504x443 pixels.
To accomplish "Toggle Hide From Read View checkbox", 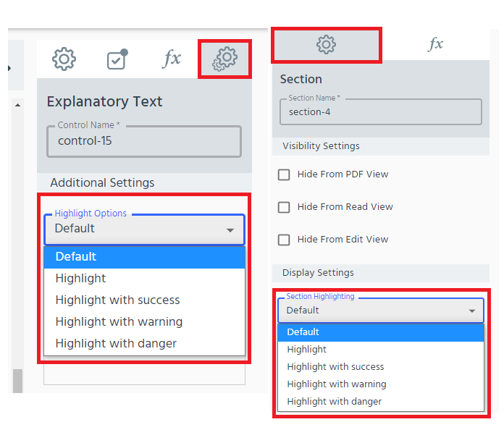I will point(284,207).
